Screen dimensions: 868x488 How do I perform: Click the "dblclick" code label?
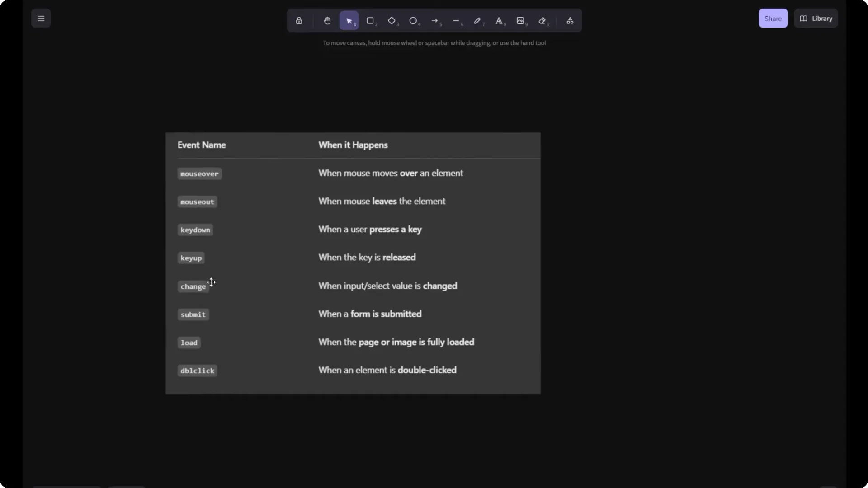tap(197, 371)
